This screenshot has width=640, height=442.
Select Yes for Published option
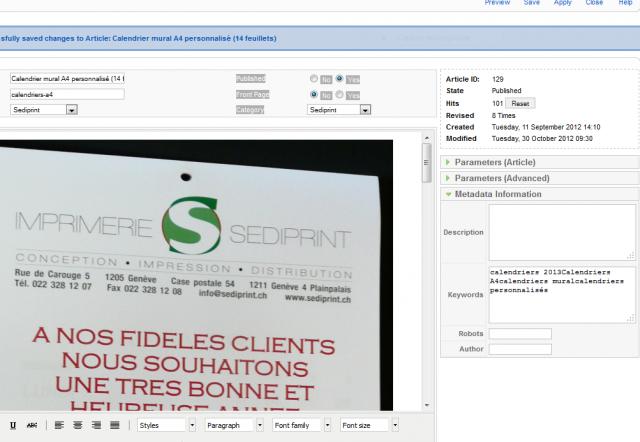click(339, 78)
